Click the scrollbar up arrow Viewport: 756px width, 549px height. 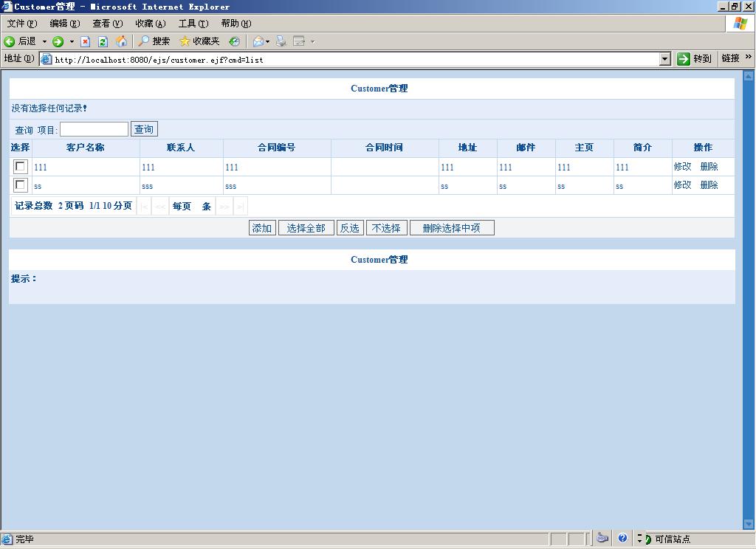[749, 76]
